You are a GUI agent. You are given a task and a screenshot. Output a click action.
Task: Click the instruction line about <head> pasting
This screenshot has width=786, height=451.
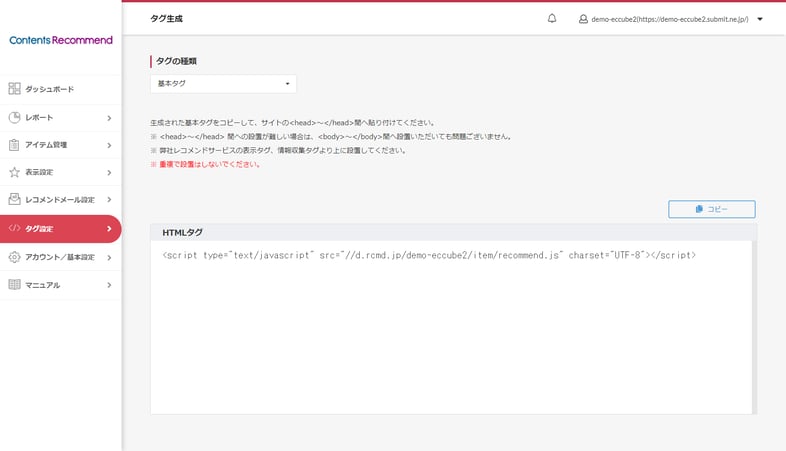(292, 123)
